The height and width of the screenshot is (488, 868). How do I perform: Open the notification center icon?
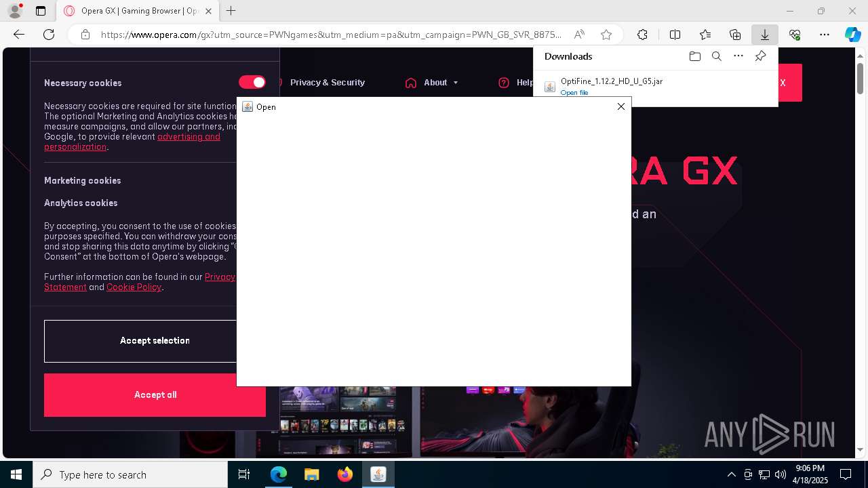point(846,474)
